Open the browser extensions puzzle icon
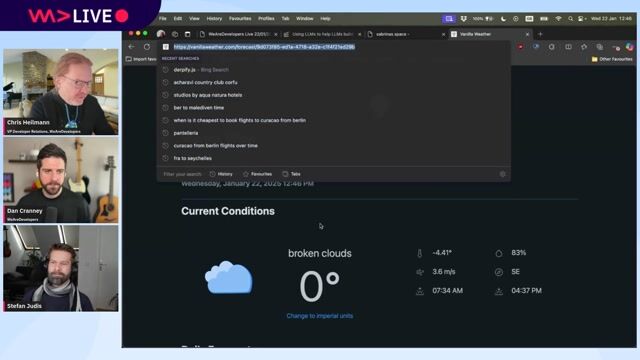Viewport: 640px width, 360px height. pyautogui.click(x=551, y=47)
